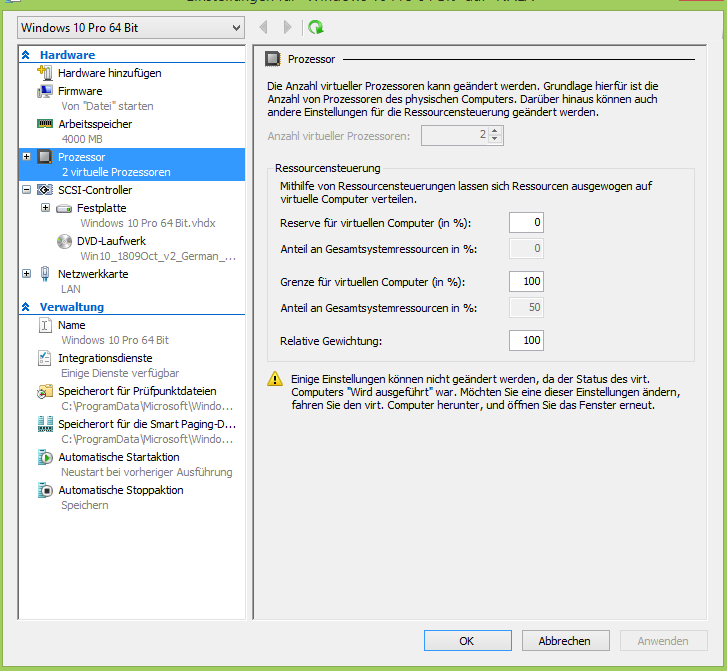This screenshot has height=671, width=727.
Task: Click the Hardware section header
Action: click(x=67, y=55)
